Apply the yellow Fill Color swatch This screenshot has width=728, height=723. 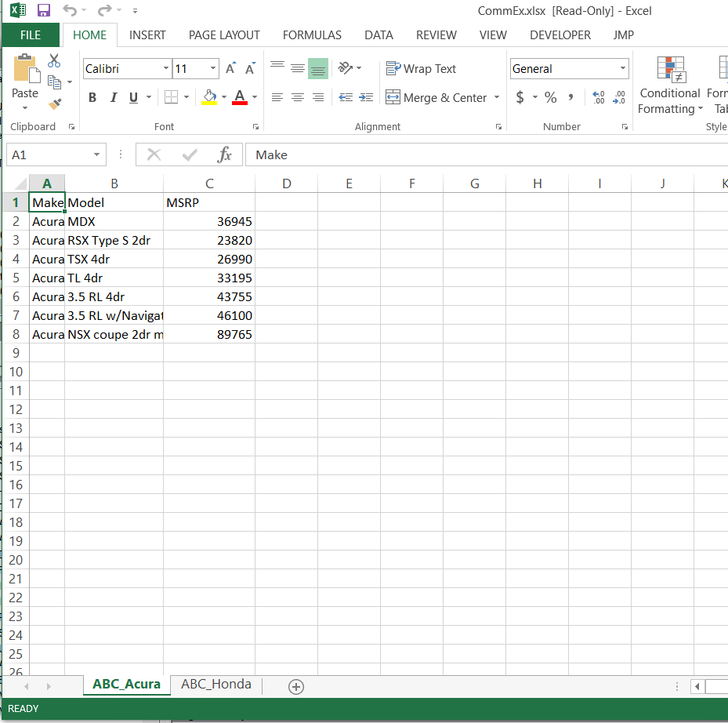point(209,98)
